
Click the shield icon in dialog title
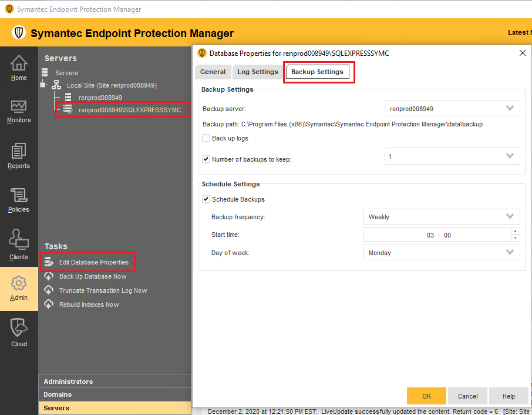(202, 53)
